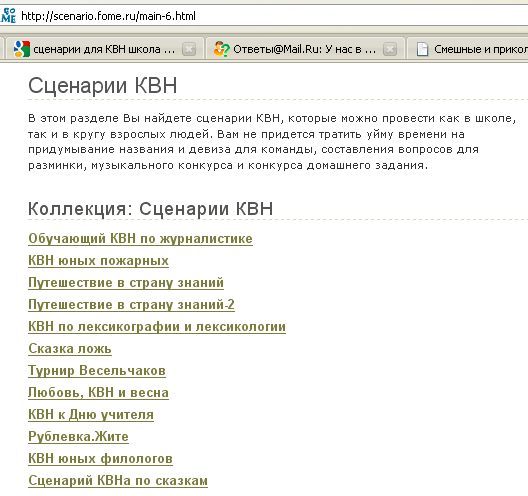Open 'Путешествие в страну знаний' link

[126, 283]
